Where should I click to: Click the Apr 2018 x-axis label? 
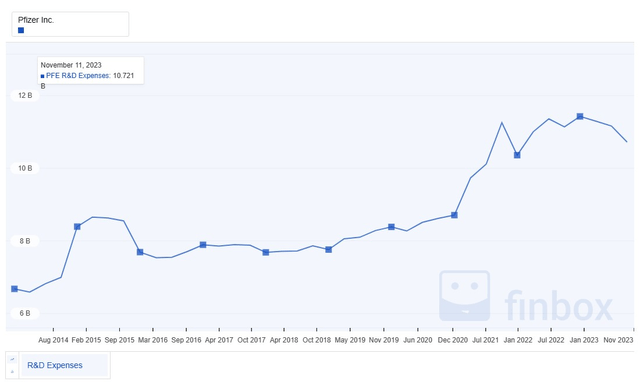point(284,340)
